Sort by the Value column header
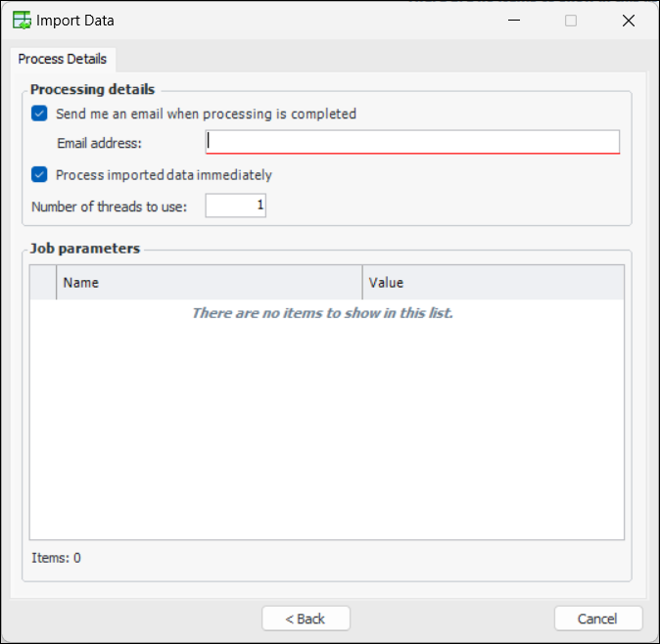The image size is (660, 644). pos(493,283)
